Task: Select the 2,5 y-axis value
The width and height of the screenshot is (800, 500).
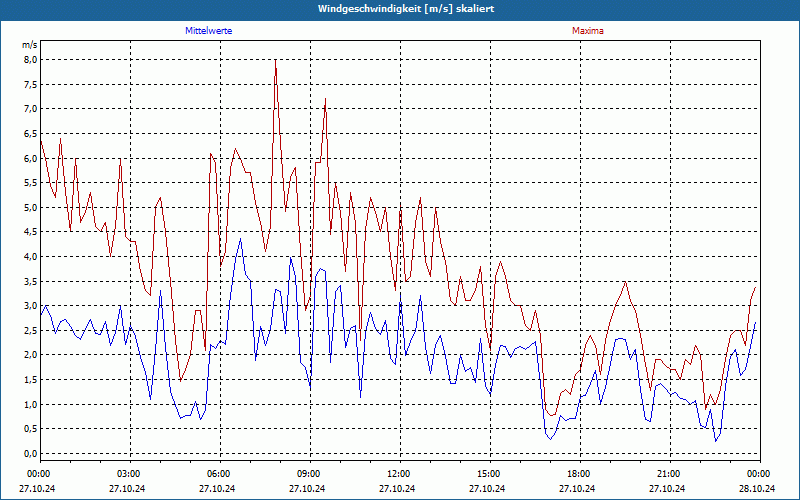Action: tap(31, 330)
